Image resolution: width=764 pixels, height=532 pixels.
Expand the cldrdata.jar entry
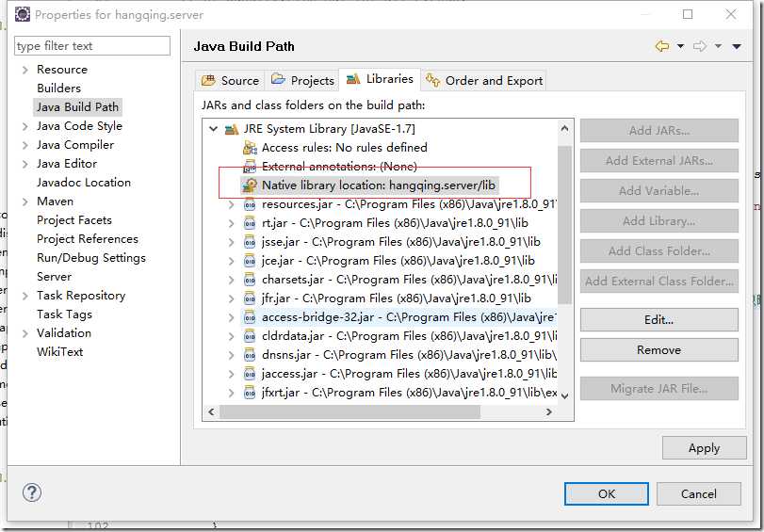pos(232,337)
